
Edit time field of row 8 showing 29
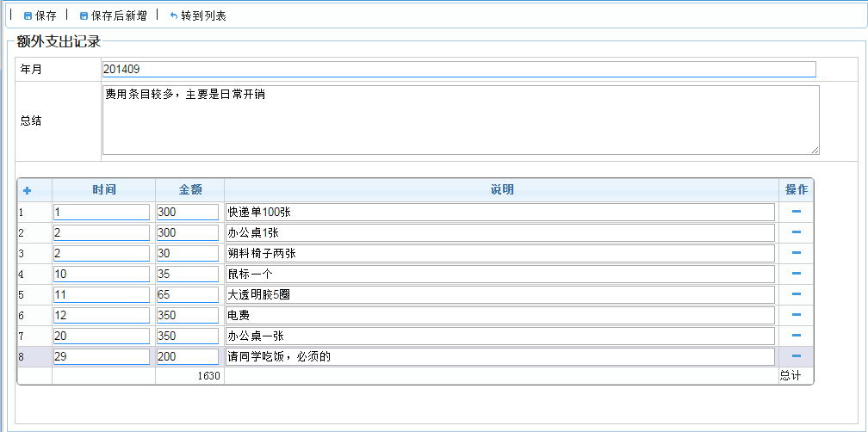tap(101, 356)
